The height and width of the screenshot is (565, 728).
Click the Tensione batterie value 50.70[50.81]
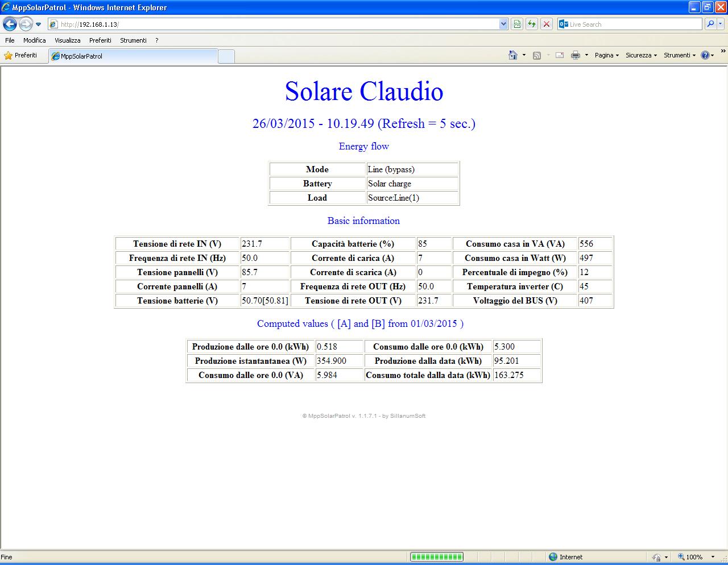(x=265, y=301)
